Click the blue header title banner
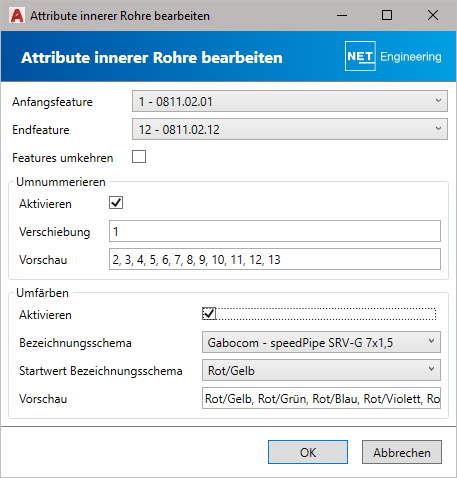The width and height of the screenshot is (457, 478). (228, 56)
